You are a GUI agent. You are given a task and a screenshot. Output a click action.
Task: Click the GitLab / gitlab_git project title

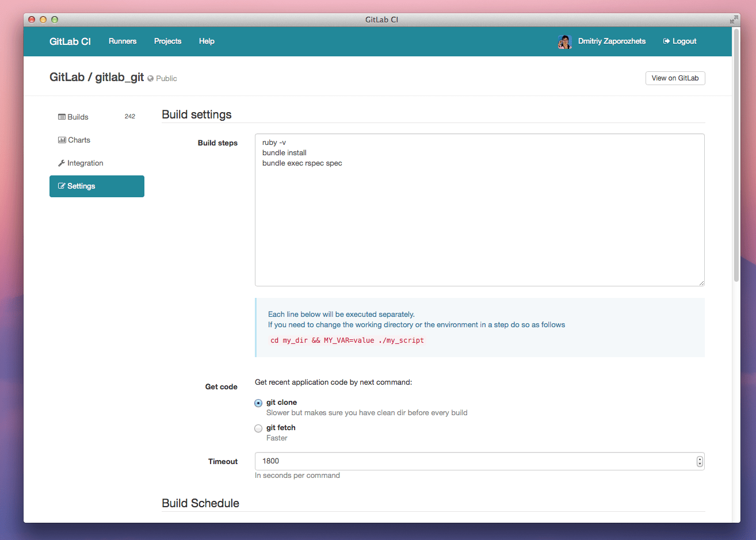point(97,77)
